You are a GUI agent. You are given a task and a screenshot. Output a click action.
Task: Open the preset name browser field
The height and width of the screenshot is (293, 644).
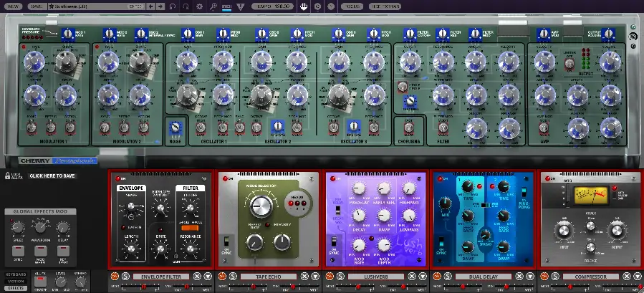coord(95,6)
